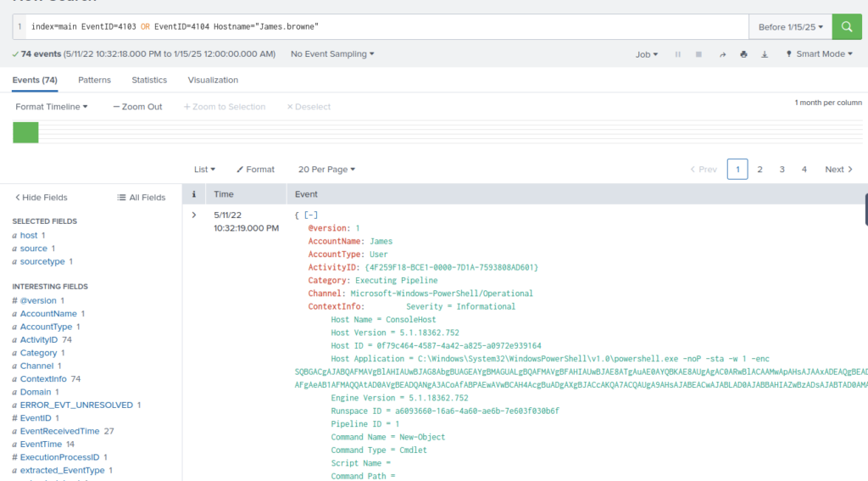The width and height of the screenshot is (868, 481).
Task: Click AccountType value User in event
Action: (379, 254)
